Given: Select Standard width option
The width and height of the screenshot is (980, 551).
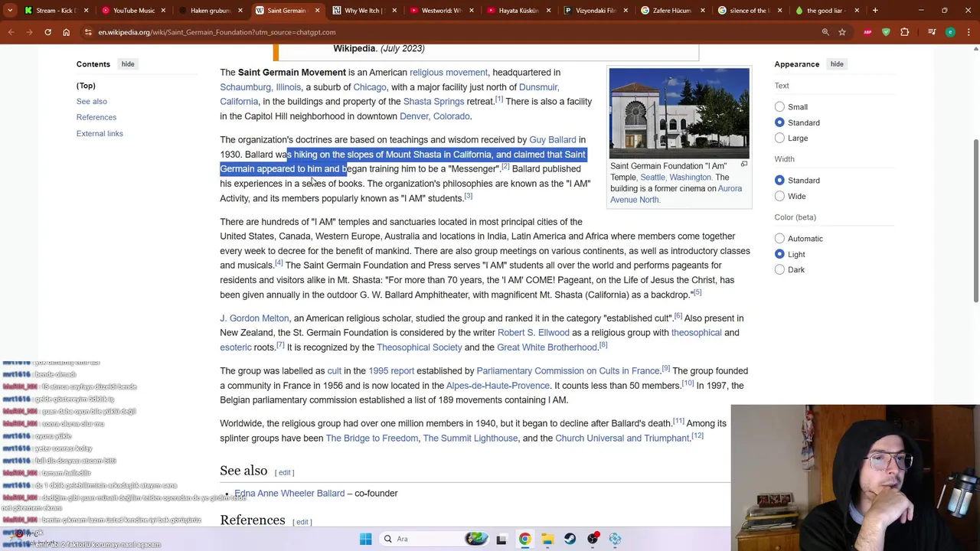Looking at the screenshot, I should click(x=779, y=181).
